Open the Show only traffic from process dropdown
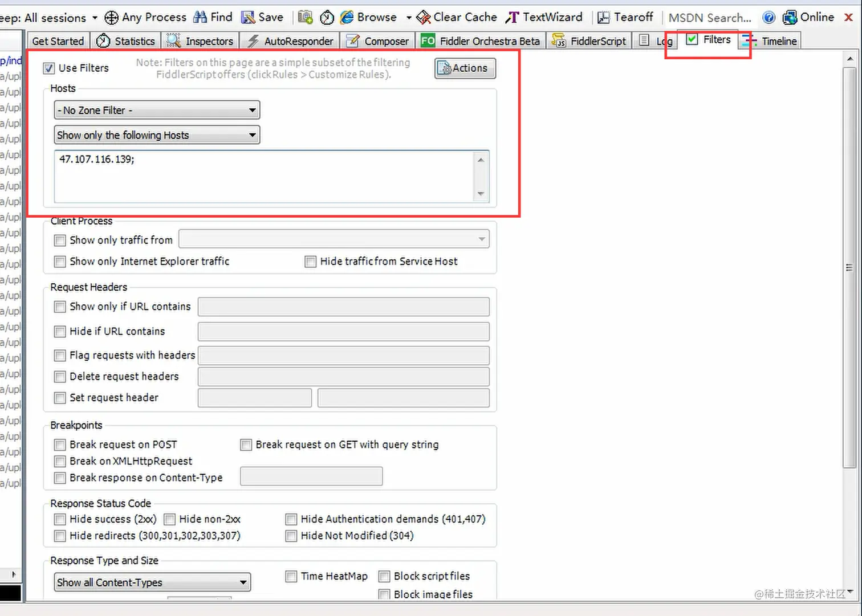The width and height of the screenshot is (862, 616). (334, 239)
